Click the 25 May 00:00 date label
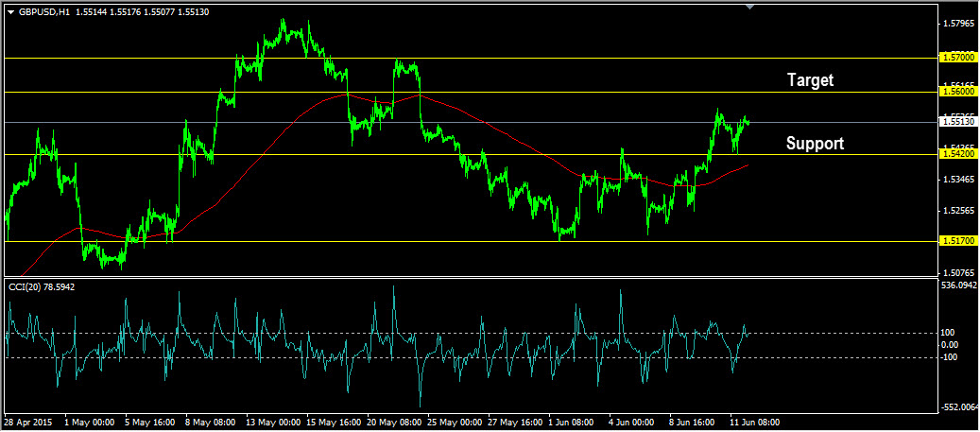 click(x=455, y=422)
